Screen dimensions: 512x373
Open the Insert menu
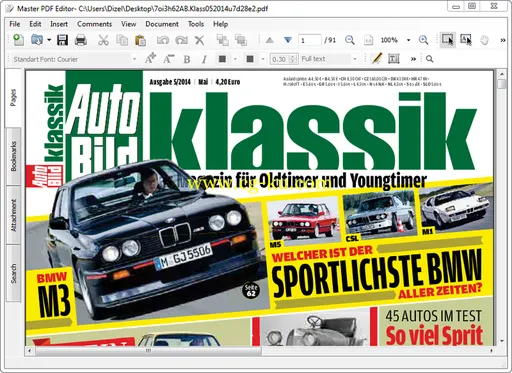[59, 24]
